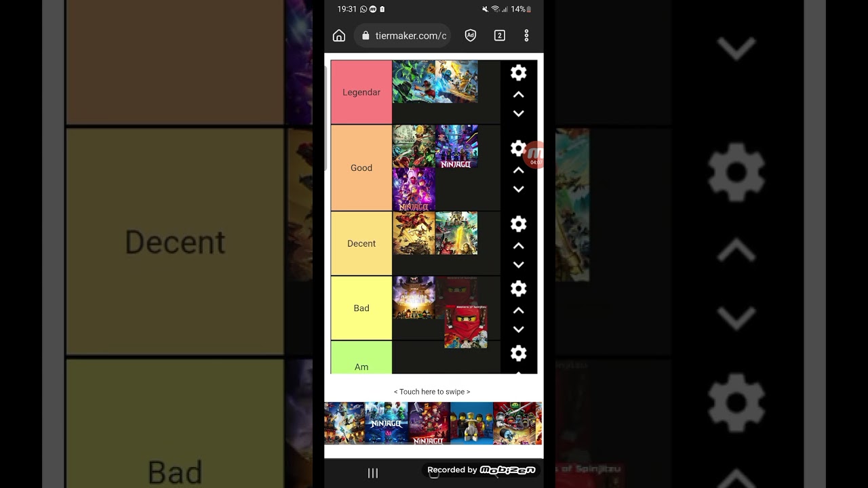
Task: Pick the dark purple and gold poster in Bad tier
Action: 414,298
